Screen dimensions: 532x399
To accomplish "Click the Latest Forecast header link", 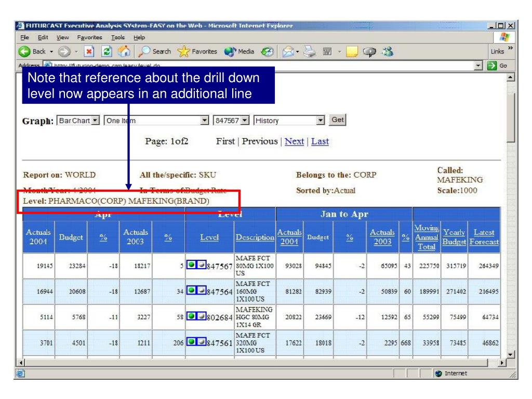I will (484, 237).
